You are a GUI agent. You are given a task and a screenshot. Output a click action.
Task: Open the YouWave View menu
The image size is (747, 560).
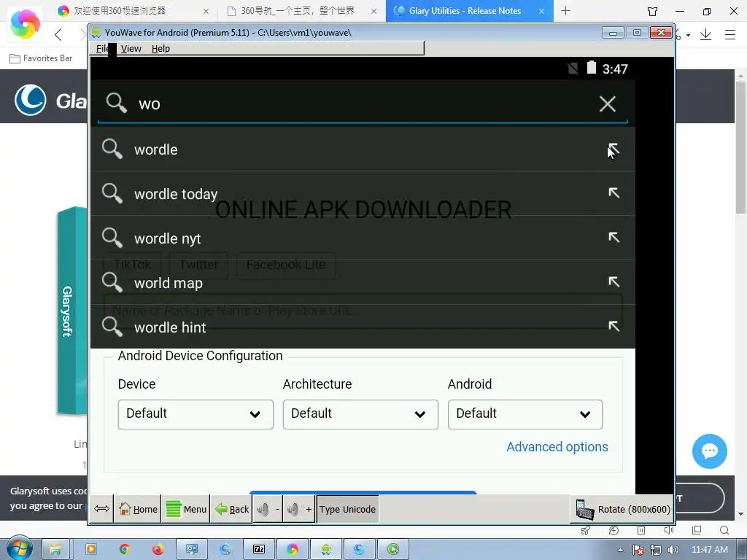[131, 49]
